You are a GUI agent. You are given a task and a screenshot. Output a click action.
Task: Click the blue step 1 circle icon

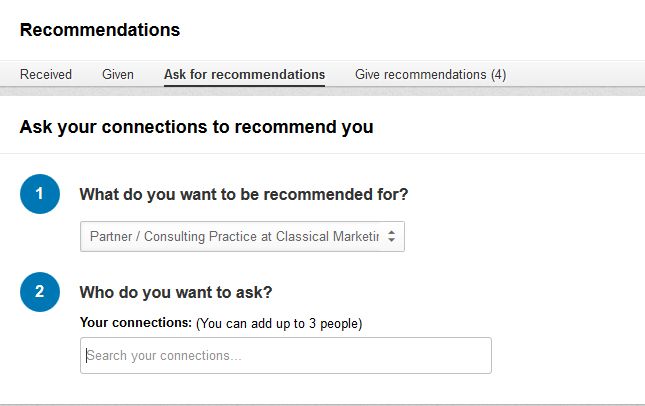coord(40,194)
